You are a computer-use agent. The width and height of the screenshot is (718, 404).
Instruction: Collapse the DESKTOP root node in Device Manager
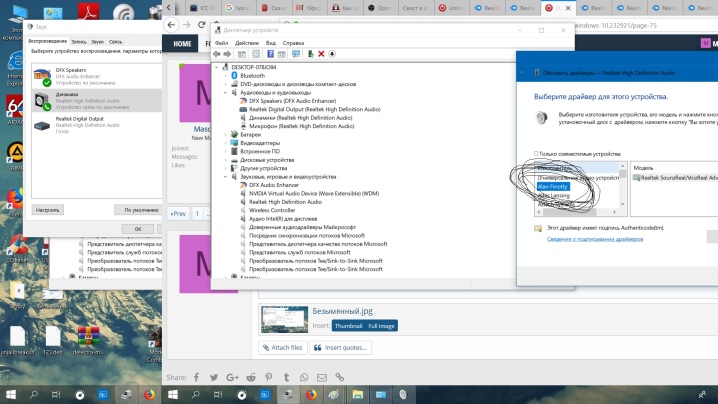[217, 67]
